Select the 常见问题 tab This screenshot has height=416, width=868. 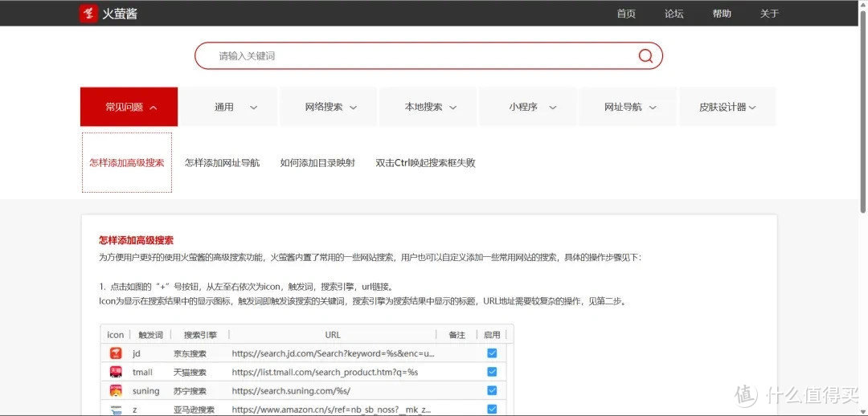click(x=129, y=107)
